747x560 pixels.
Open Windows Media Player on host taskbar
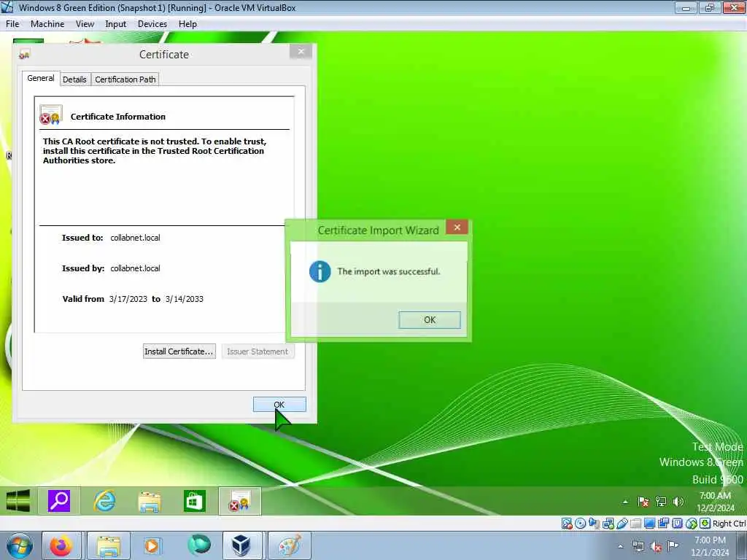[152, 545]
